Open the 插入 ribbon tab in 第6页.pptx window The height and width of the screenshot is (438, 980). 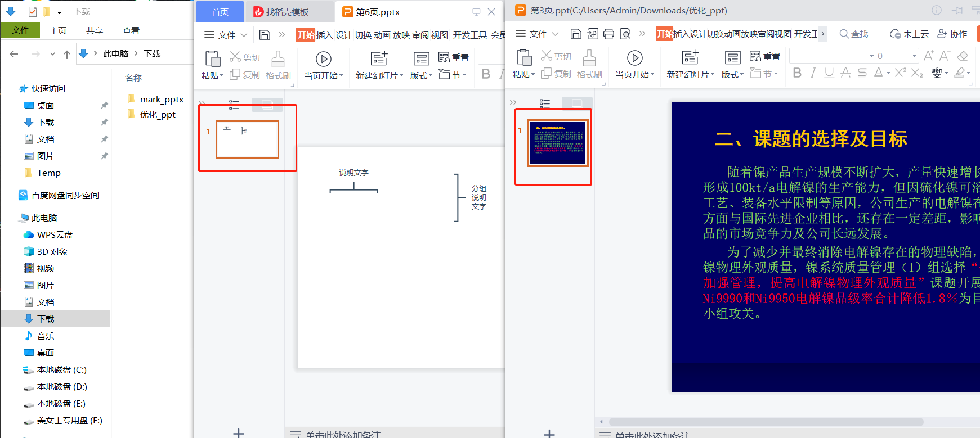(324, 35)
